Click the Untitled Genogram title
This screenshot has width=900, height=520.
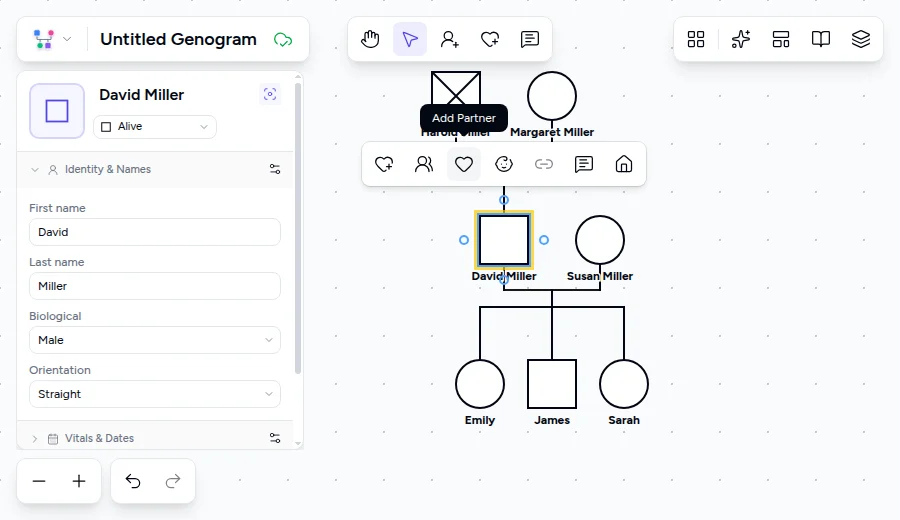pos(178,39)
